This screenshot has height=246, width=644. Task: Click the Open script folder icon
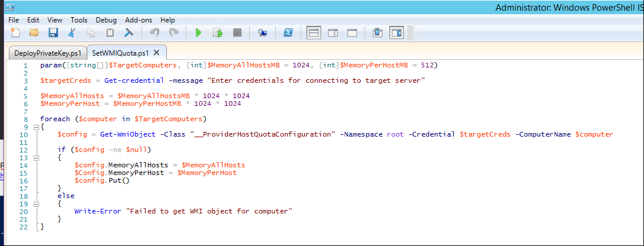pos(34,33)
